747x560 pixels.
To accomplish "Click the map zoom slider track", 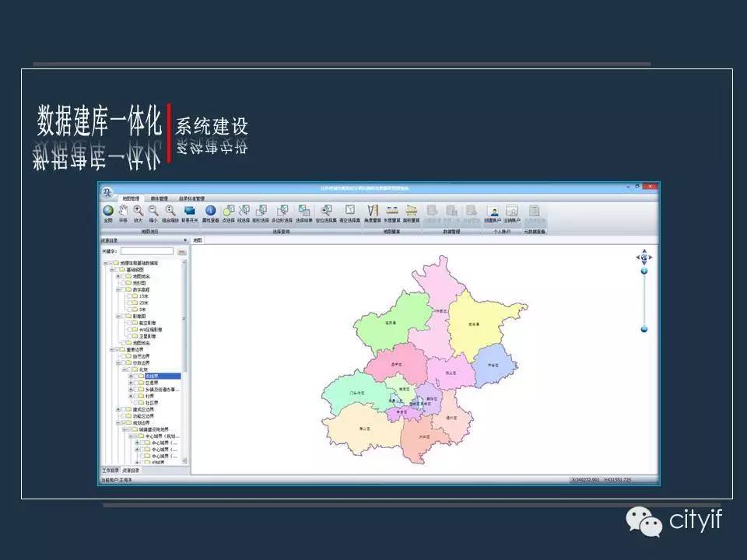I will point(644,300).
